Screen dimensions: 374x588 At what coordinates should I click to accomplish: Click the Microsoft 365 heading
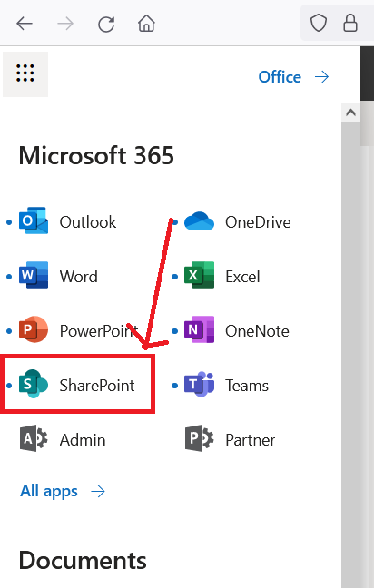[96, 155]
